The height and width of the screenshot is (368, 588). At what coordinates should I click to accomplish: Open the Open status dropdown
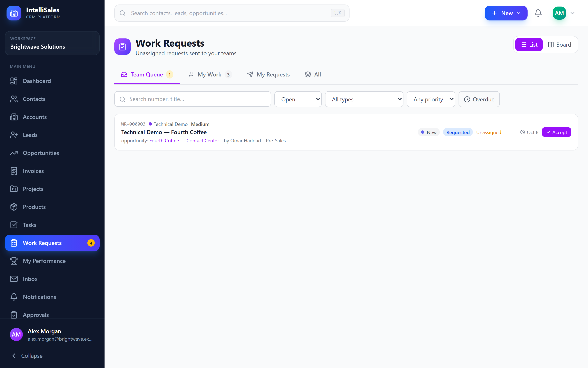tap(298, 99)
